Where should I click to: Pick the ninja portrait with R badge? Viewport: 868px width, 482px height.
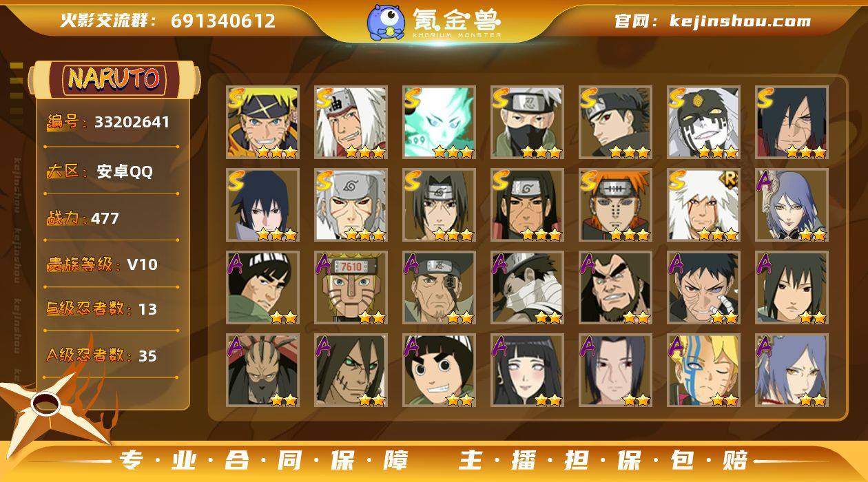(x=703, y=205)
